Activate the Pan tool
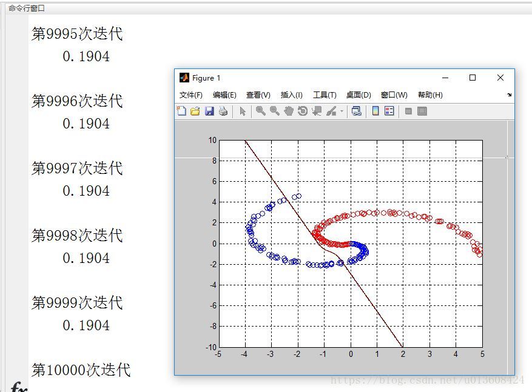 click(x=288, y=111)
